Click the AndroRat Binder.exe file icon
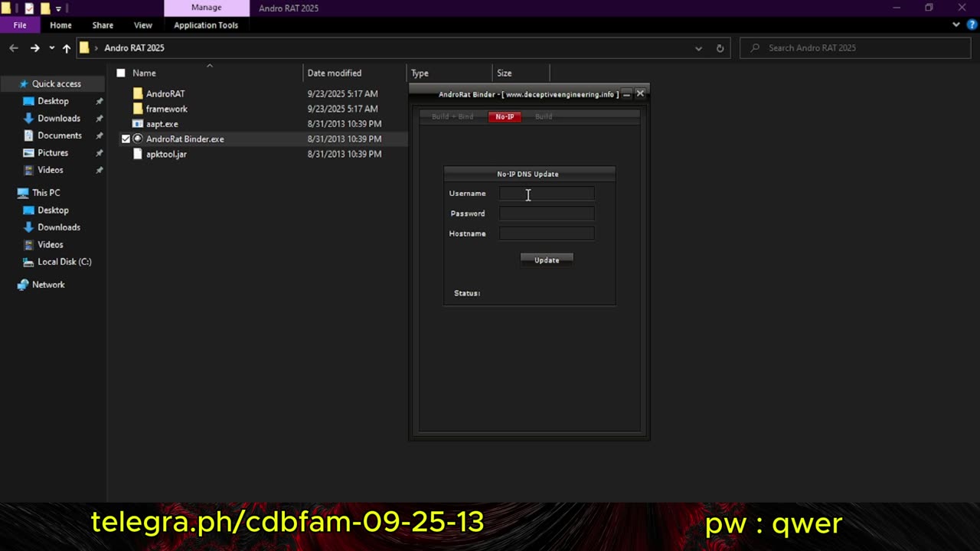980x551 pixels. pyautogui.click(x=138, y=139)
